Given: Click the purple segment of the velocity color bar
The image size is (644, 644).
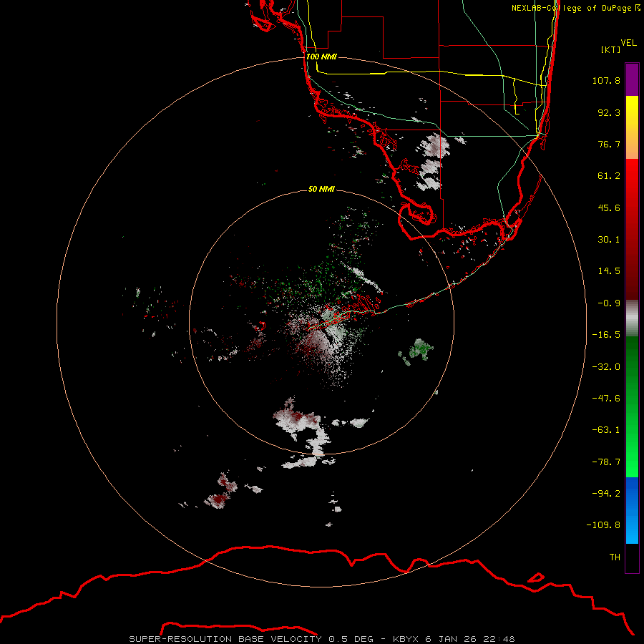Looking at the screenshot, I should pyautogui.click(x=632, y=79).
